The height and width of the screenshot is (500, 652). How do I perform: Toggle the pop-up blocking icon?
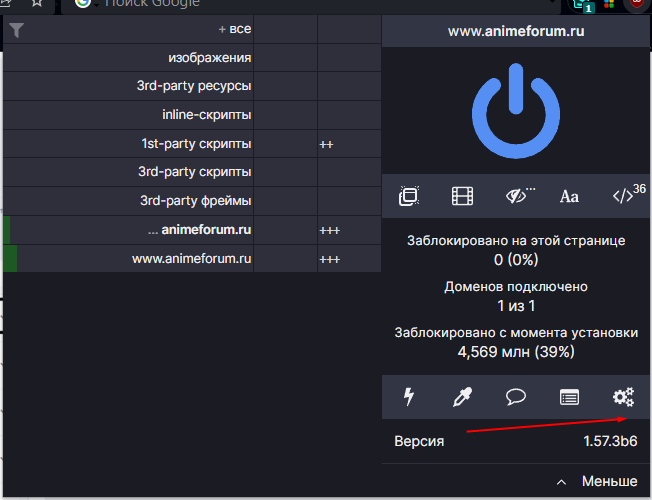click(408, 196)
